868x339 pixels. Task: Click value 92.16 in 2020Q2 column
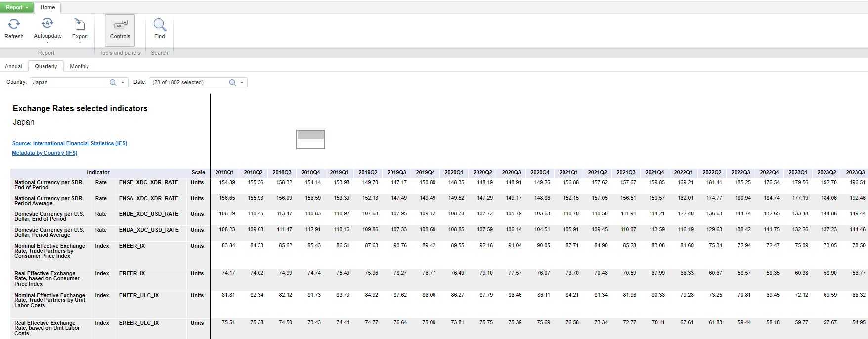[486, 245]
